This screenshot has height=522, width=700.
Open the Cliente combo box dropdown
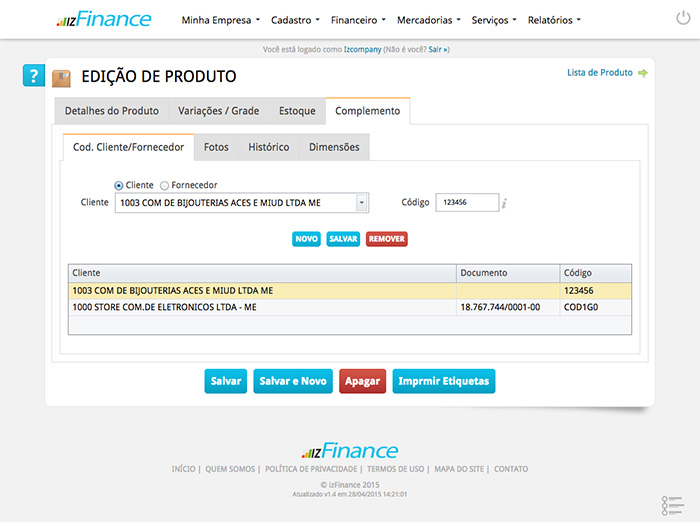click(362, 202)
